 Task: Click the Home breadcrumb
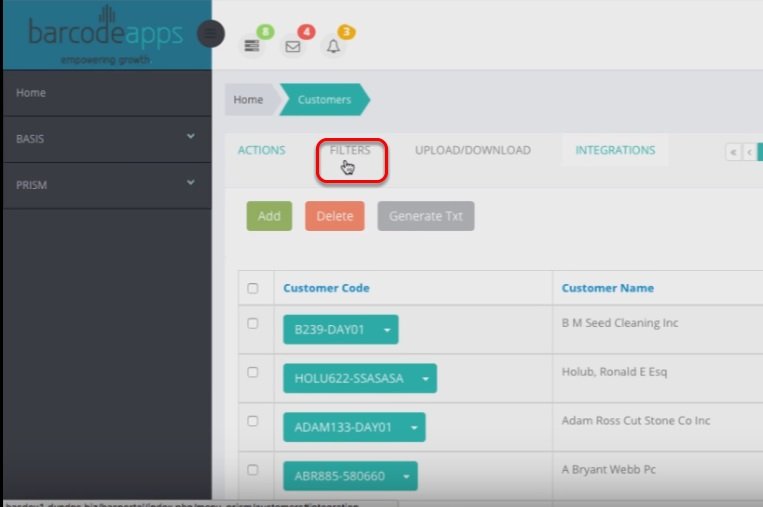click(249, 99)
